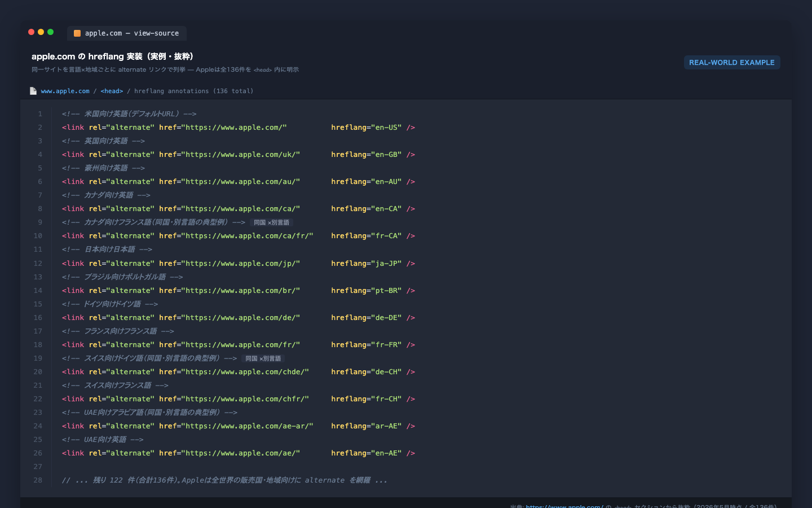Click the heading "apple.com の hreflang 実装"
The image size is (812, 508).
point(113,56)
